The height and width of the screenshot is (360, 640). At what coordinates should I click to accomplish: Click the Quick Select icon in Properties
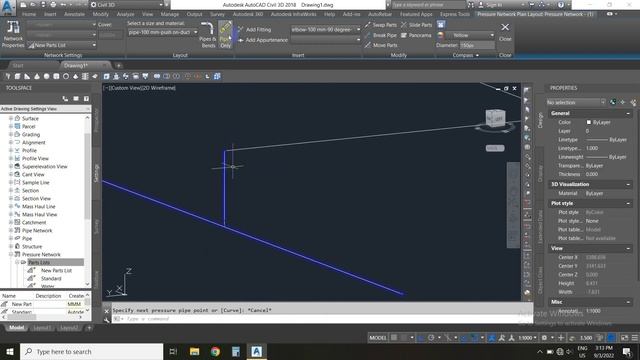[x=633, y=102]
